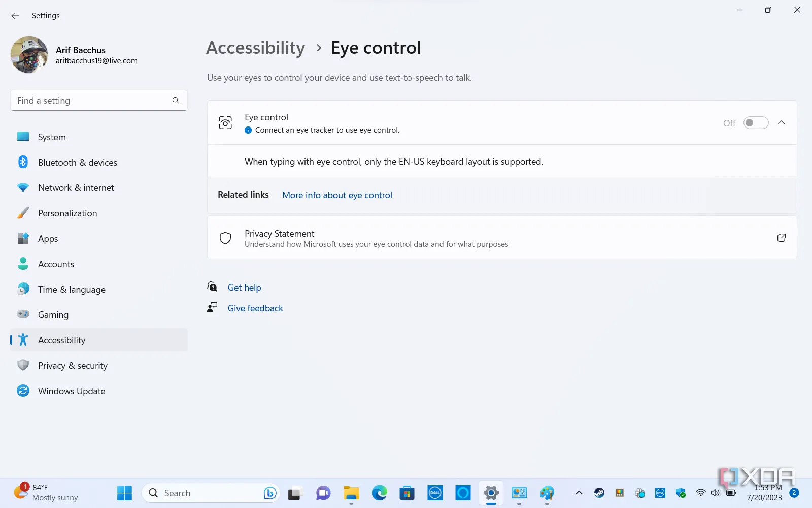Select Bluetooth & devices in the sidebar

coord(77,162)
